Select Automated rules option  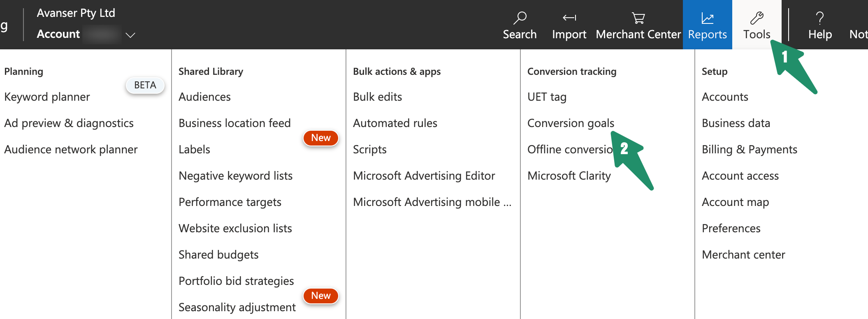(x=395, y=123)
